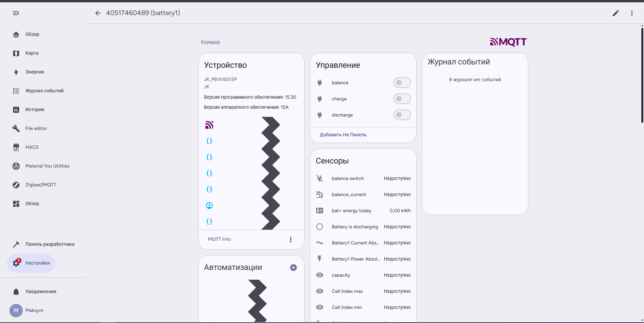
Task: Open the top-right overflow menu
Action: [x=632, y=13]
